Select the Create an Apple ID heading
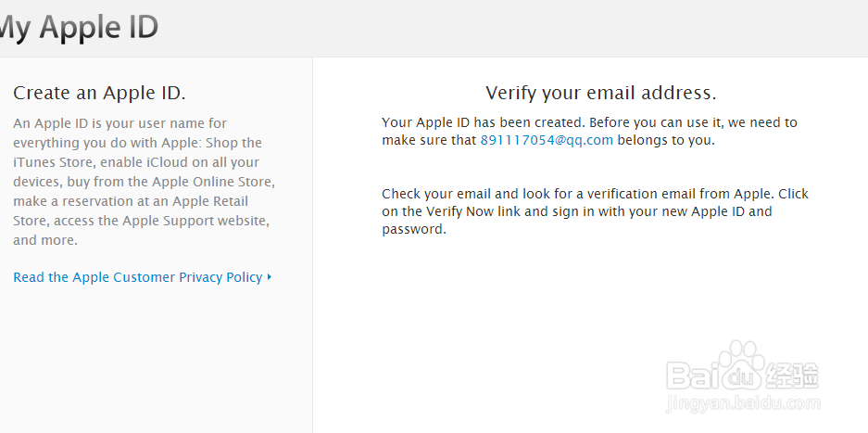Image resolution: width=868 pixels, height=433 pixels. (x=100, y=93)
